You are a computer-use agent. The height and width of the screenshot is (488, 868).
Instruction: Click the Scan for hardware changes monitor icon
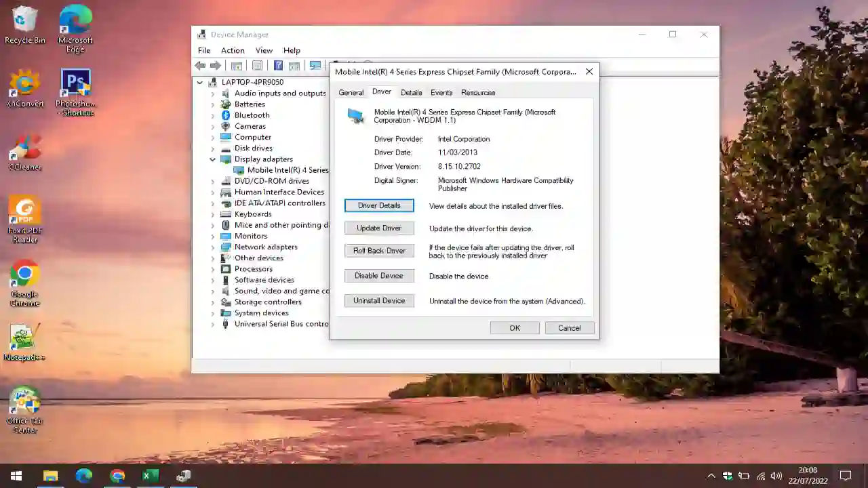tap(315, 66)
